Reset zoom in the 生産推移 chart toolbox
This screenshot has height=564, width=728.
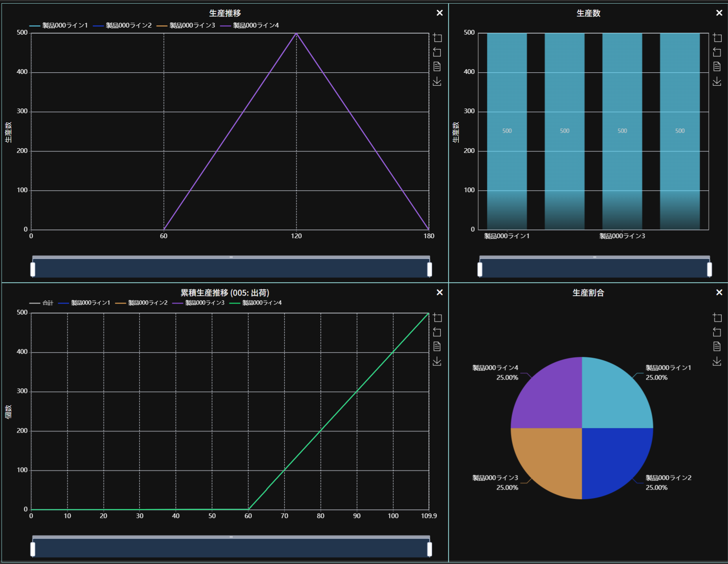(x=437, y=52)
